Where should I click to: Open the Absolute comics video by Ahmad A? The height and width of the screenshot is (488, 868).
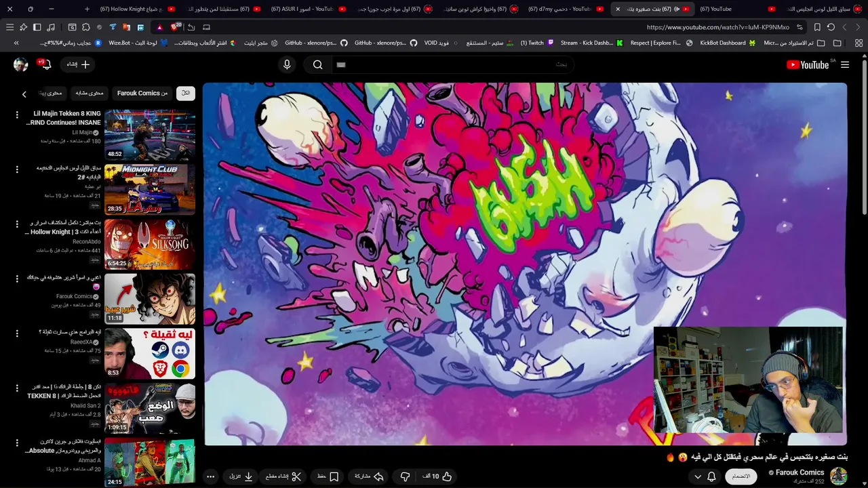click(x=150, y=463)
